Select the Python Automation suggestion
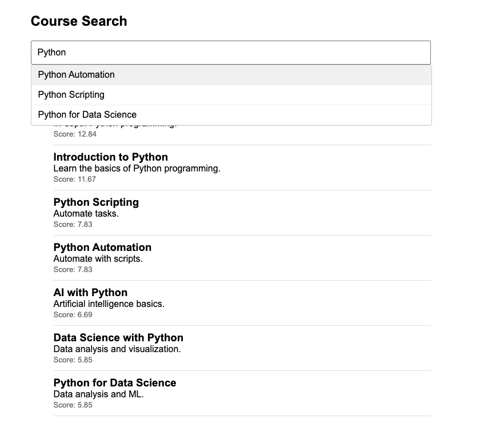504x439 pixels. tap(231, 75)
